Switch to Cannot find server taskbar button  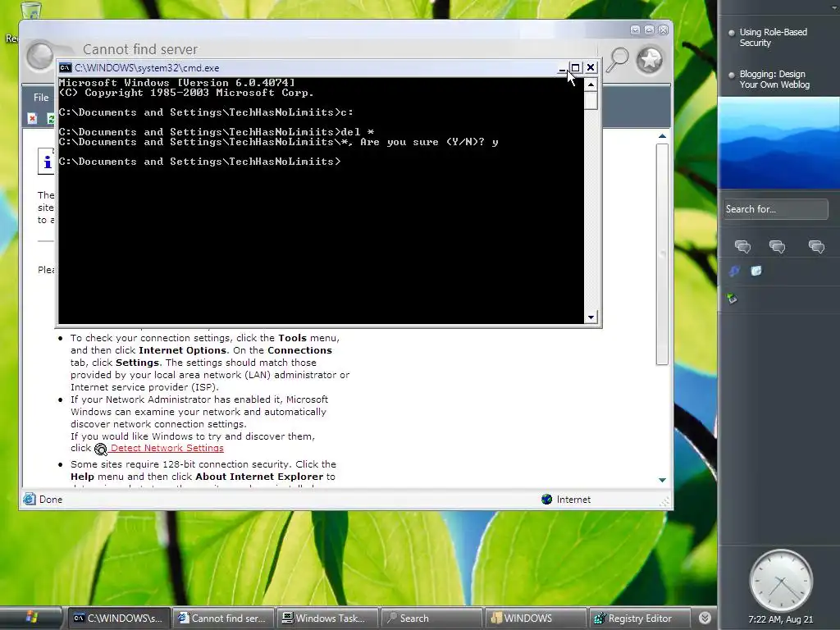[222, 619]
